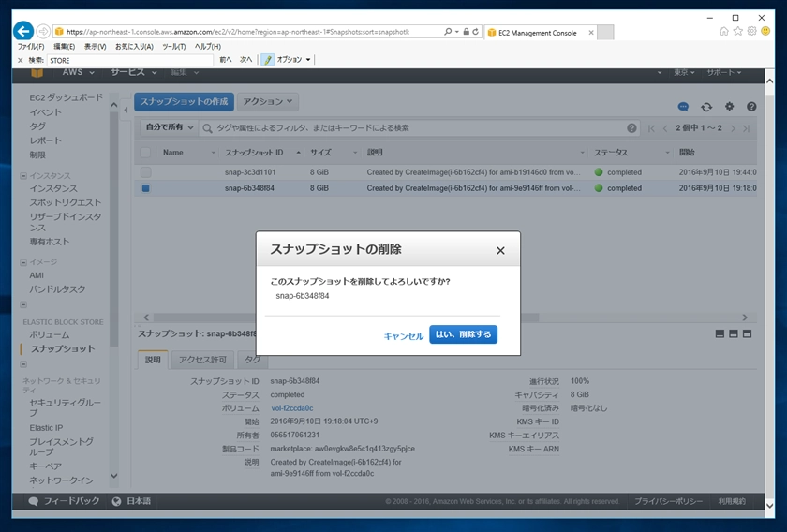Click the snapshot filter search field
This screenshot has height=532, width=787.
click(x=421, y=128)
